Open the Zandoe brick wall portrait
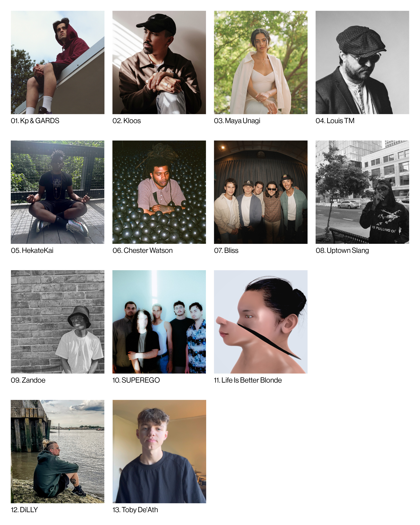420x525 pixels. [x=57, y=322]
